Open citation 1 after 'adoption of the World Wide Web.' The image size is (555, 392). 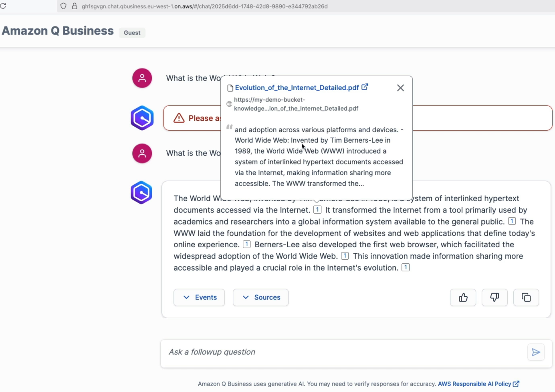tap(345, 256)
